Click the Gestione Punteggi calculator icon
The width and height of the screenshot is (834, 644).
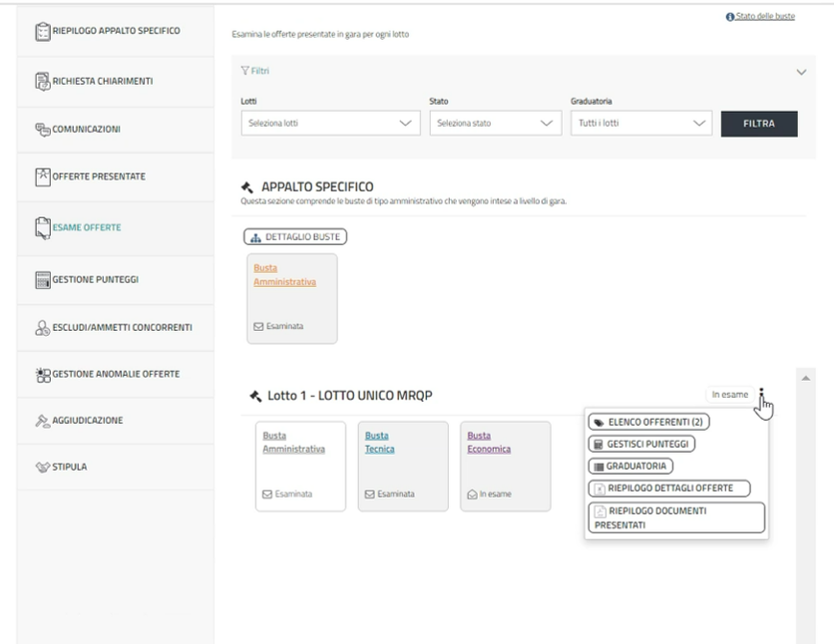click(x=42, y=280)
